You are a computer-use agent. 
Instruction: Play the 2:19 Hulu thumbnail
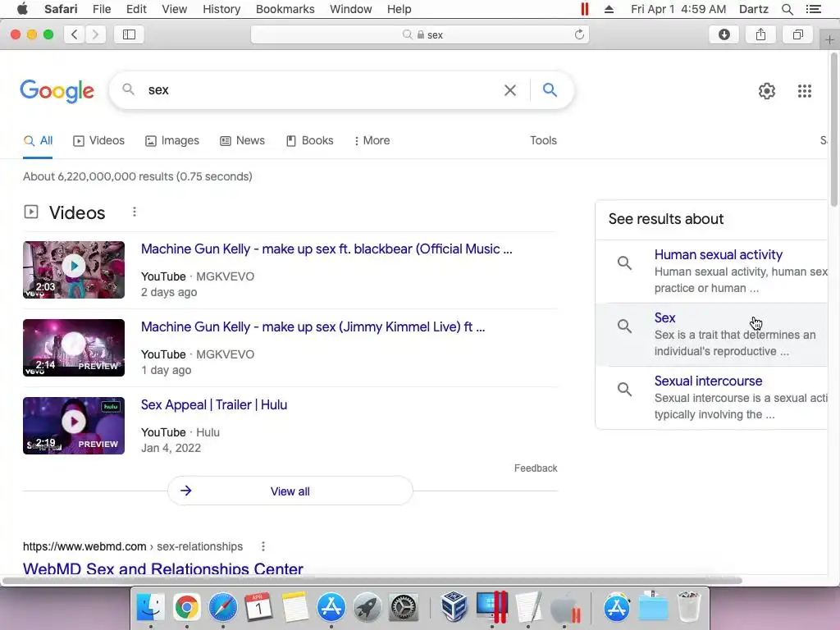[74, 426]
